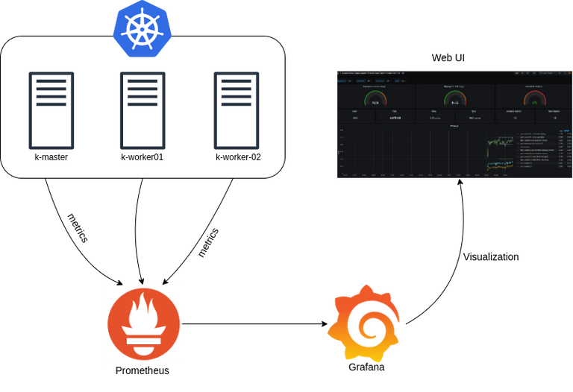Click the "k-worker01" label
573x392 pixels.
(x=143, y=157)
